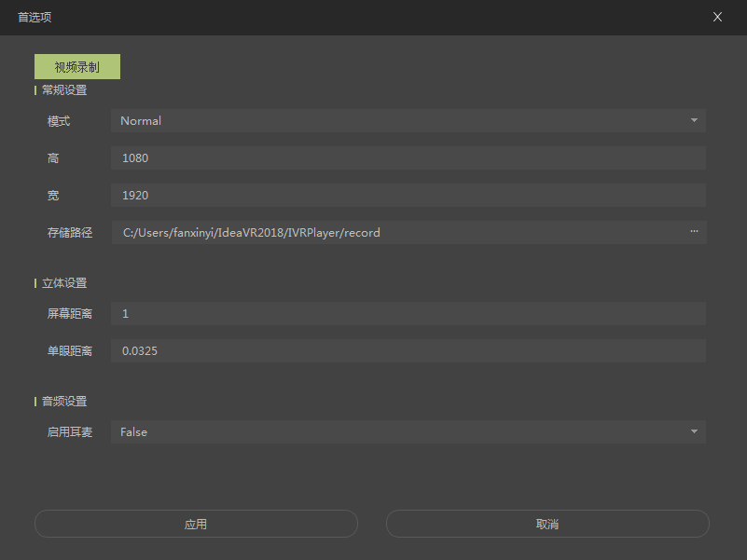
Task: Close the 首选项 dialog with the X
Action: [x=717, y=17]
